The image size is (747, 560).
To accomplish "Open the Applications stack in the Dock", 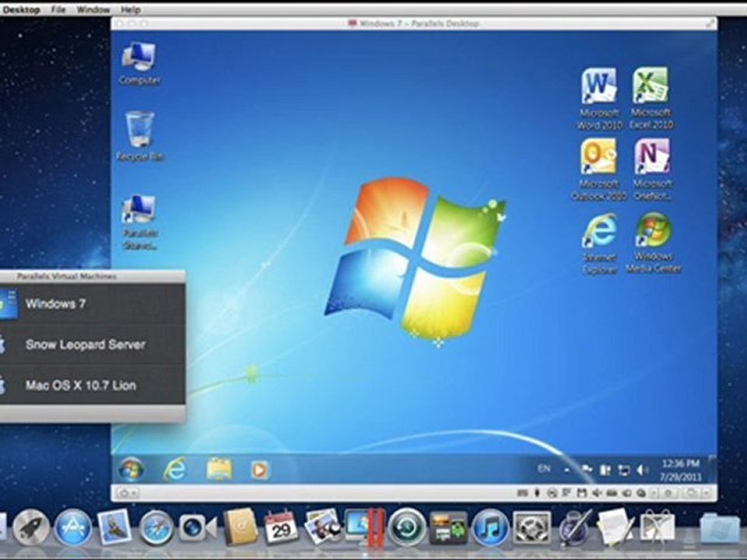I will 720,527.
